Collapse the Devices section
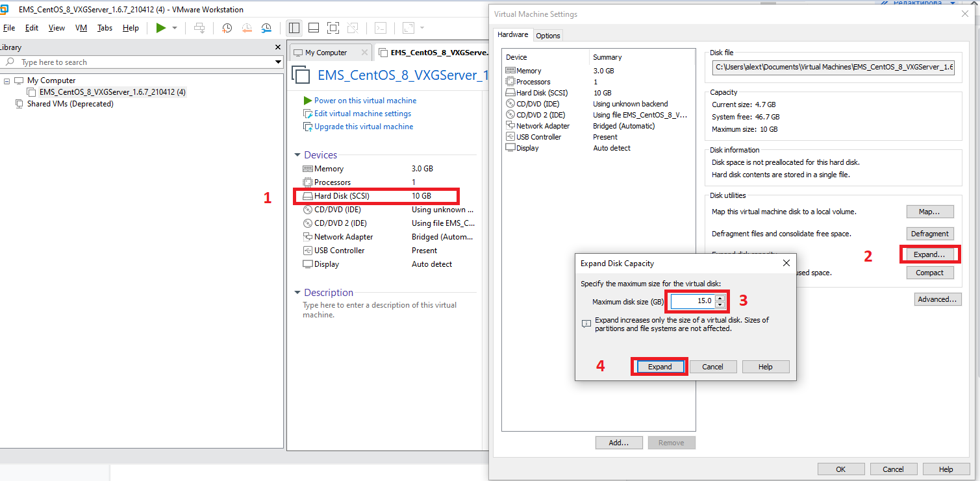 297,155
